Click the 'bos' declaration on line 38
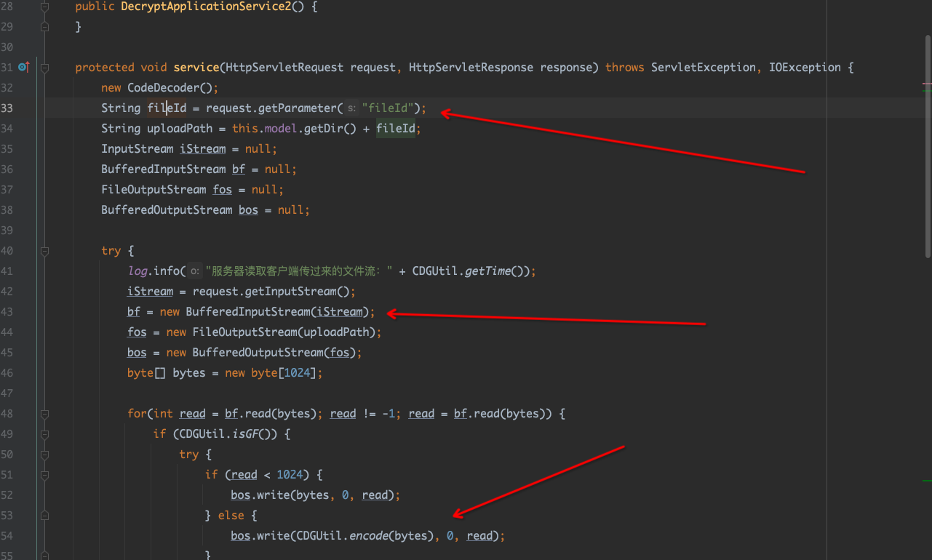Viewport: 932px width, 560px height. (x=248, y=210)
